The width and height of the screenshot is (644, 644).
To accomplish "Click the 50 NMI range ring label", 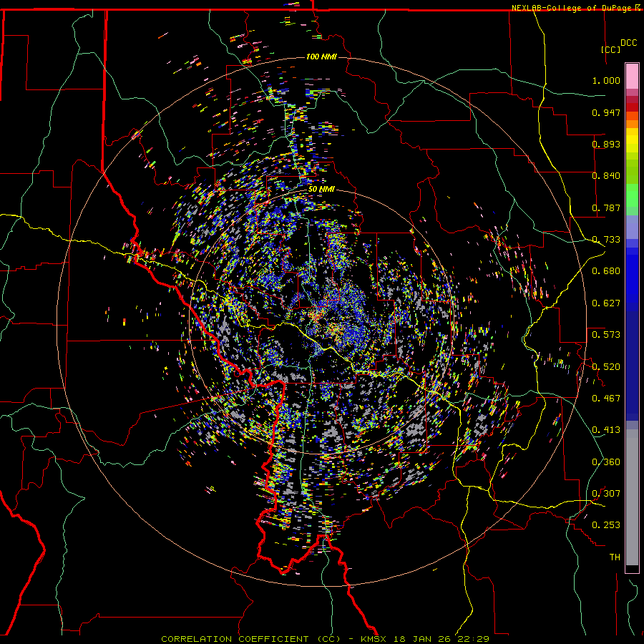I will 321,190.
